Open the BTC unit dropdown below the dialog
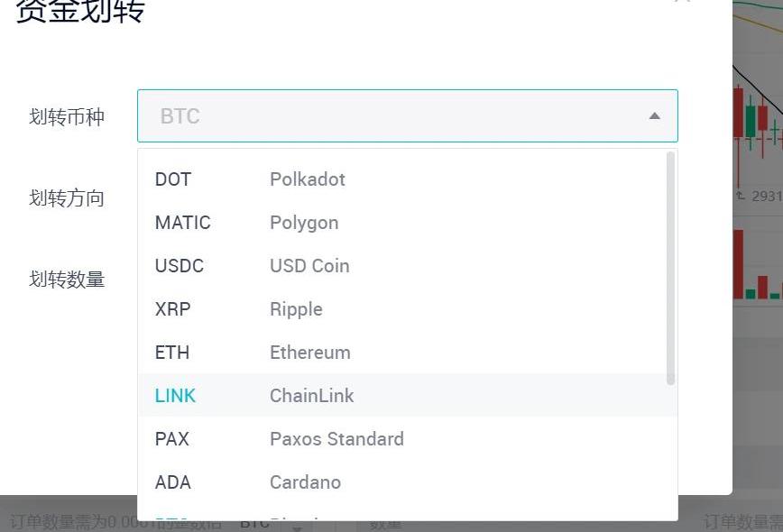The width and height of the screenshot is (783, 532). 296,525
